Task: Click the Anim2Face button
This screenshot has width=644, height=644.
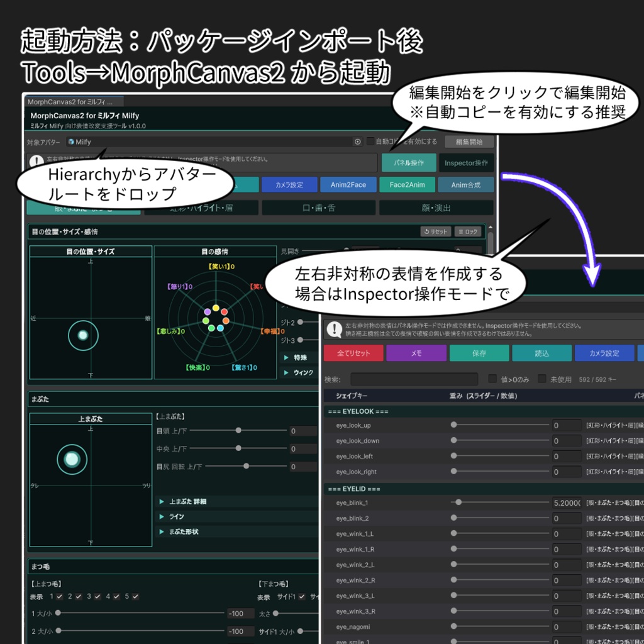Action: point(348,185)
